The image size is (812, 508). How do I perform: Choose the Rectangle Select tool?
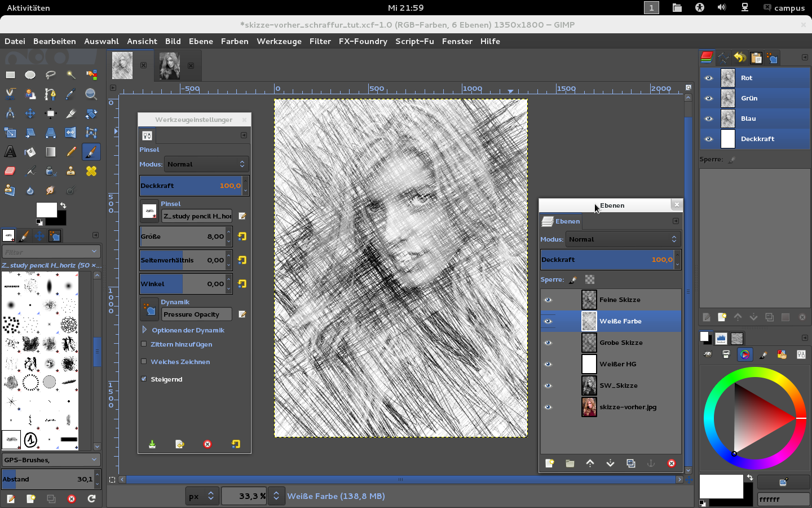(x=10, y=75)
